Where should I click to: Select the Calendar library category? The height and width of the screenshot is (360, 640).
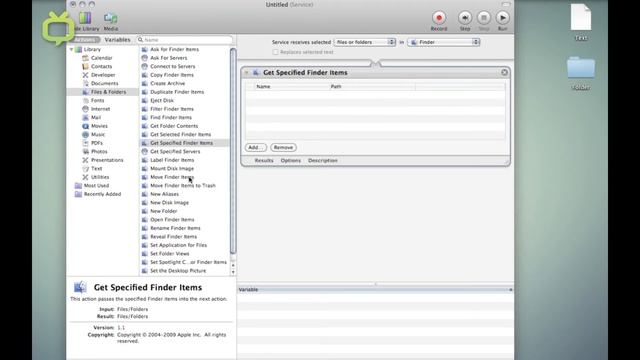(101, 58)
